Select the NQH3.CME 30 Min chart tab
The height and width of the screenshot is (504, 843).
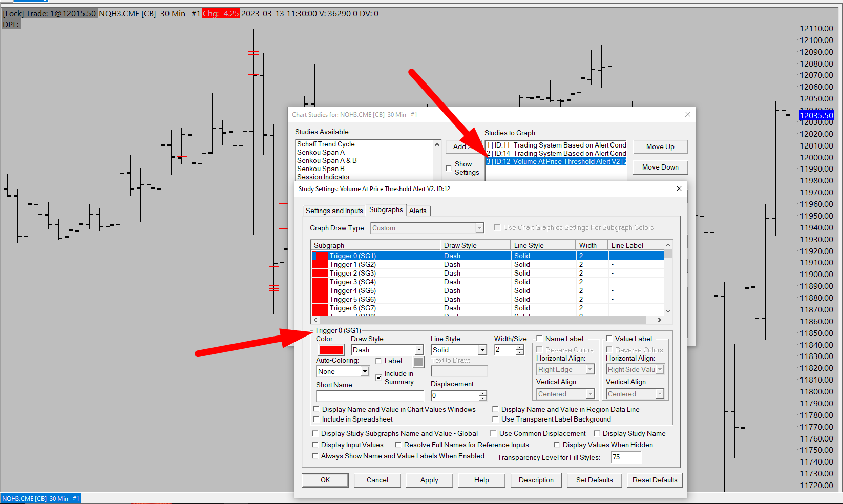(x=40, y=498)
